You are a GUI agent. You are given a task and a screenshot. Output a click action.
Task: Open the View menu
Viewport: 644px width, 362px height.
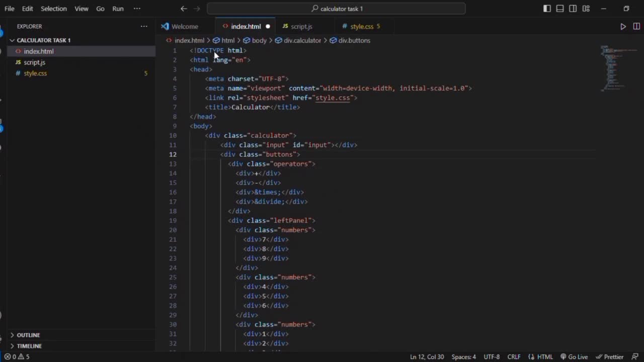81,9
